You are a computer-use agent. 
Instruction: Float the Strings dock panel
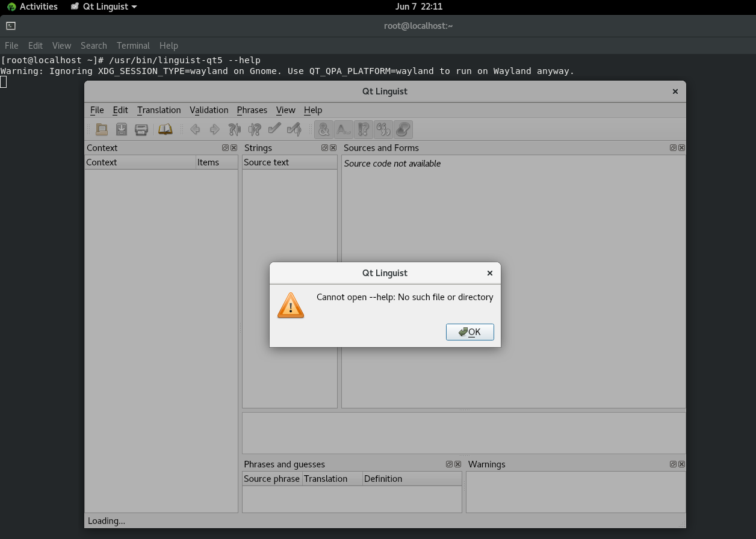click(324, 148)
